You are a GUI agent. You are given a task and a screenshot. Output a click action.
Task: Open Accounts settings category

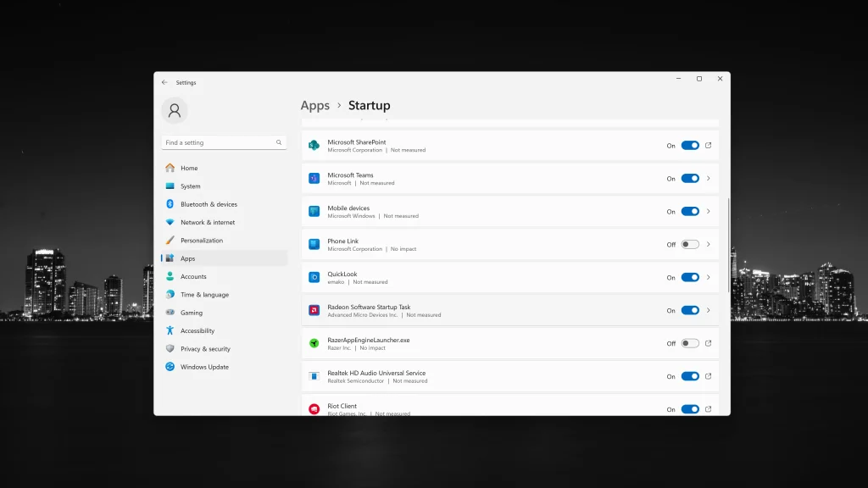[224, 277]
